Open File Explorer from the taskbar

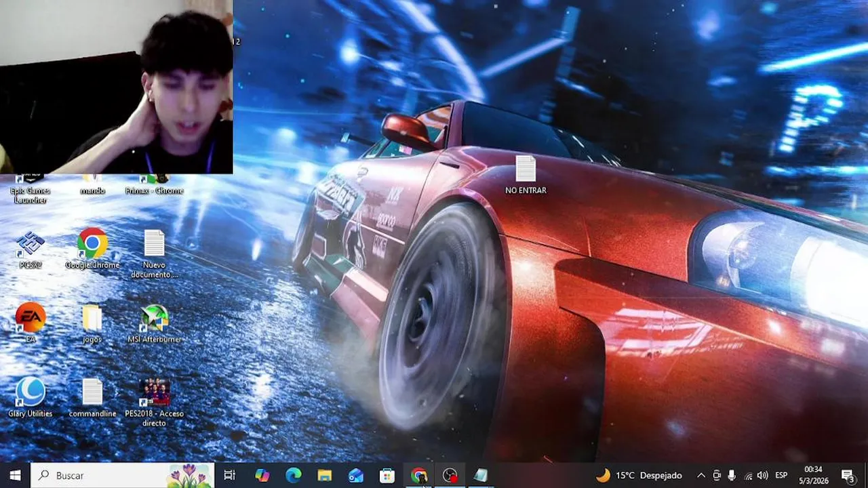tap(324, 475)
